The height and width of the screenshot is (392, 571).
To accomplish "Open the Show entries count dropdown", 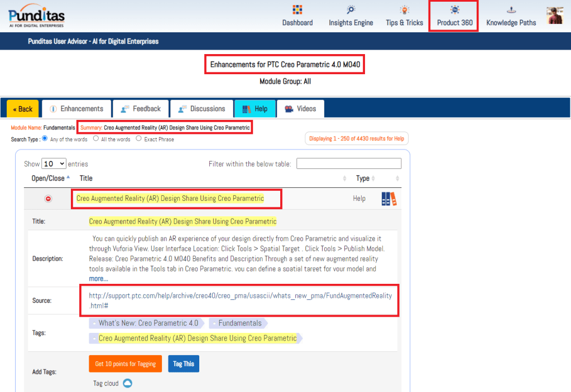I will pyautogui.click(x=54, y=164).
